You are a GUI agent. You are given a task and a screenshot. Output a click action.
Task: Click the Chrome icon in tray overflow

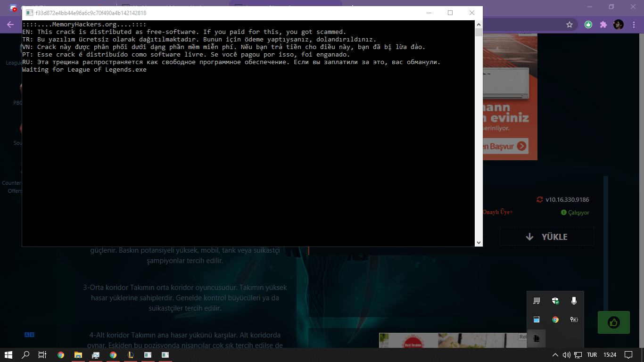[x=555, y=320]
